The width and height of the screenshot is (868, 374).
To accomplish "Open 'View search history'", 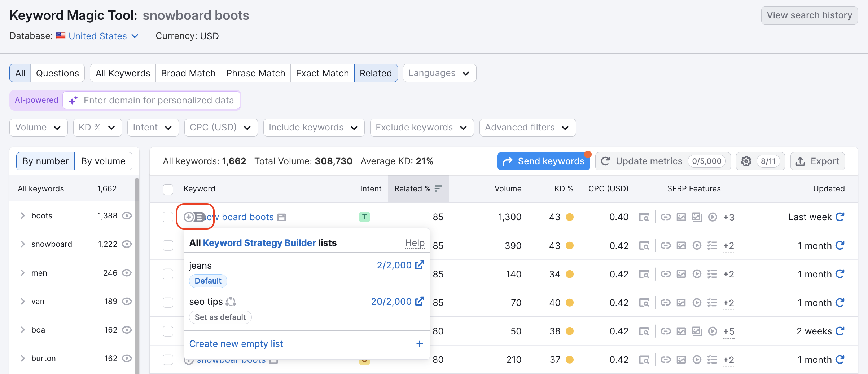I will coord(809,15).
